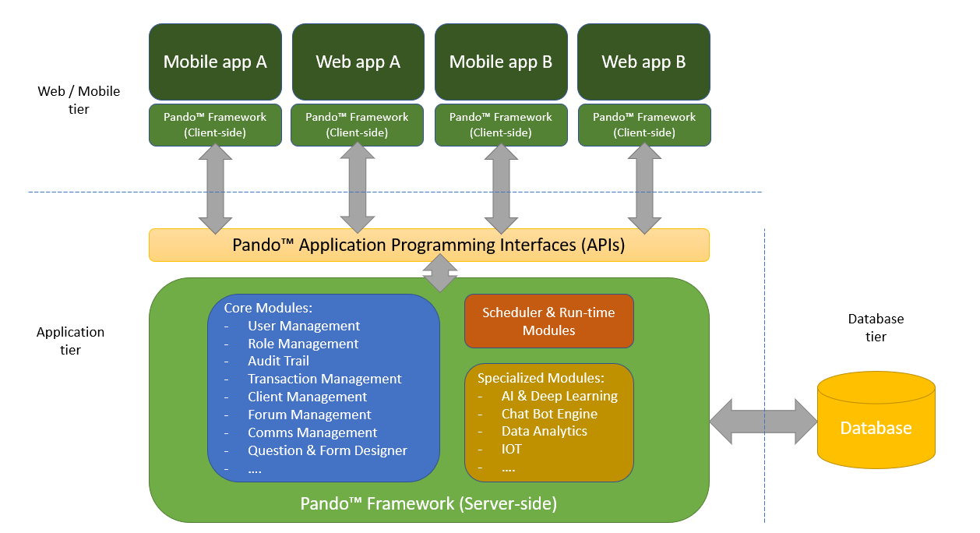This screenshot has height=533, width=980.
Task: Click the Question & Form Designer entry
Action: click(327, 450)
